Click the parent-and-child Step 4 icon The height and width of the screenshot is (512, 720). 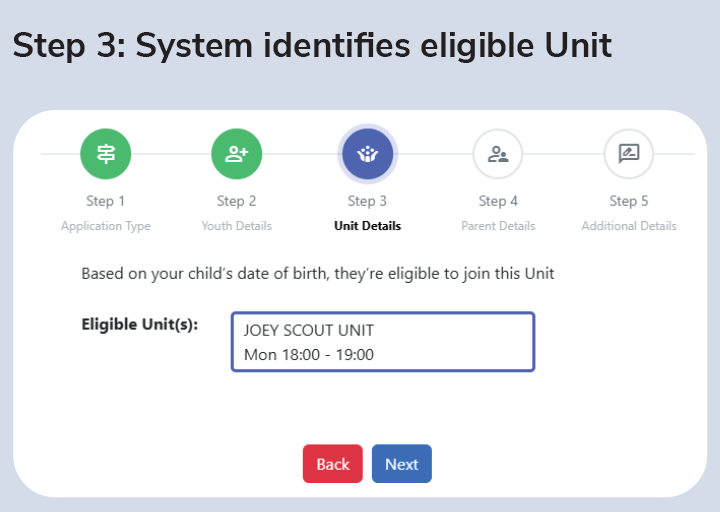pos(498,154)
